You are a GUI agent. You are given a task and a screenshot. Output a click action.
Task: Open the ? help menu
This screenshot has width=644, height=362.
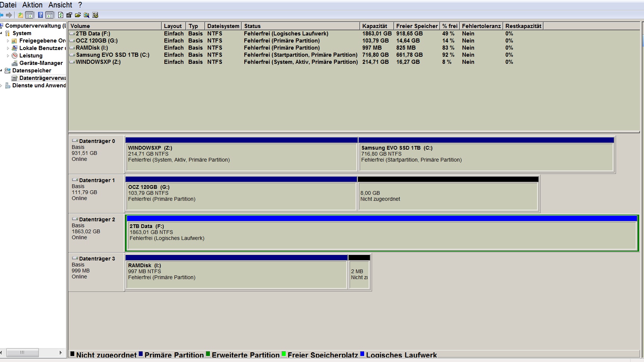80,5
